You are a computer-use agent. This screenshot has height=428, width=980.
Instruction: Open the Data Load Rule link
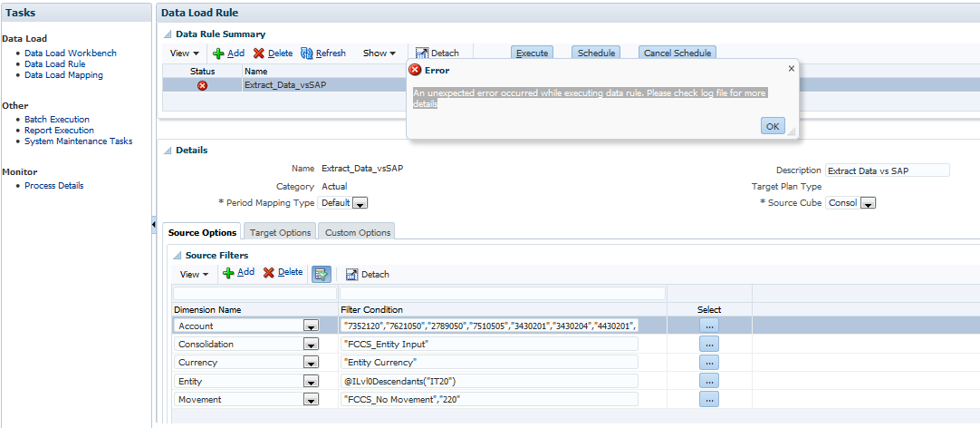click(55, 63)
